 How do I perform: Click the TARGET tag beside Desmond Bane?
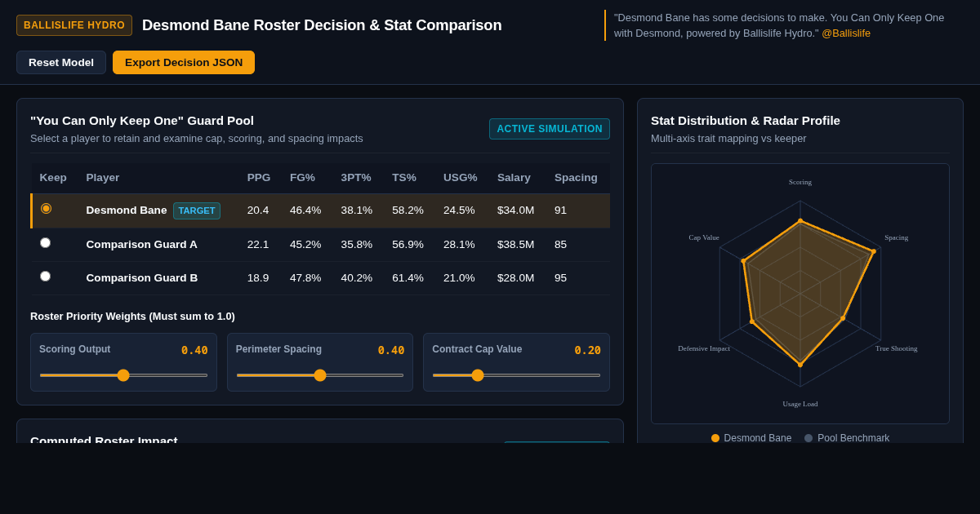(197, 210)
